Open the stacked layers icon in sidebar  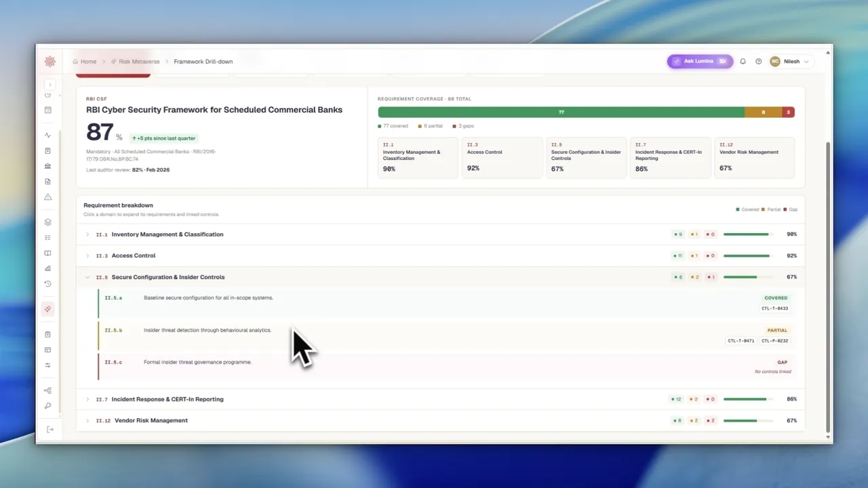[47, 222]
